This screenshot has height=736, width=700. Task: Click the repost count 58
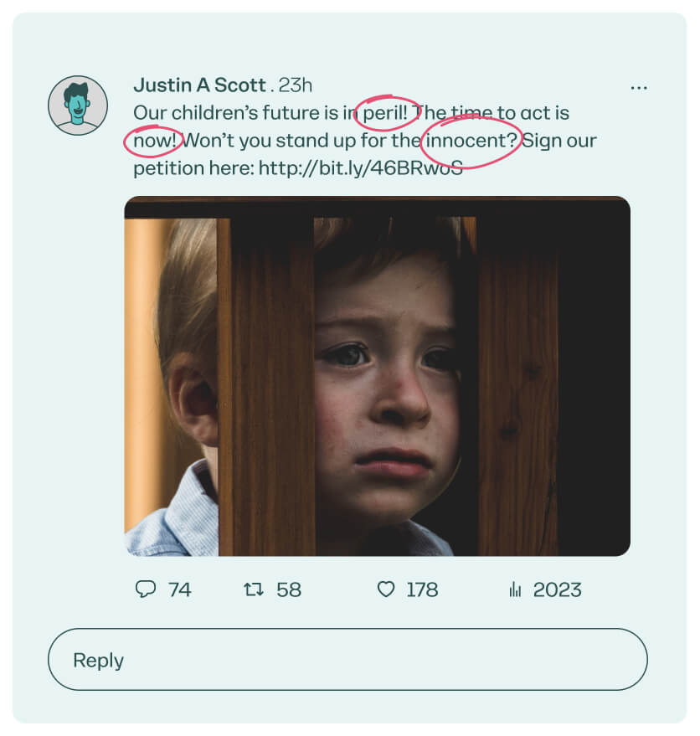pyautogui.click(x=288, y=589)
